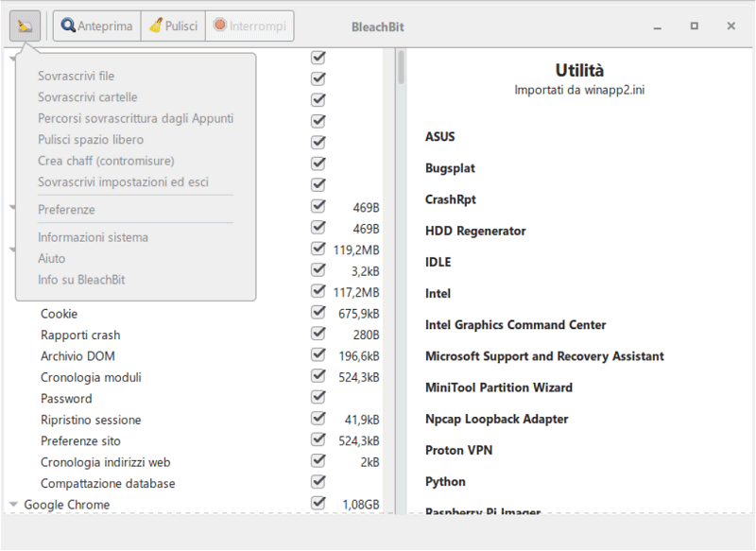Toggle the Password checkbox
Screen dimensions: 756x551
[x=318, y=397]
